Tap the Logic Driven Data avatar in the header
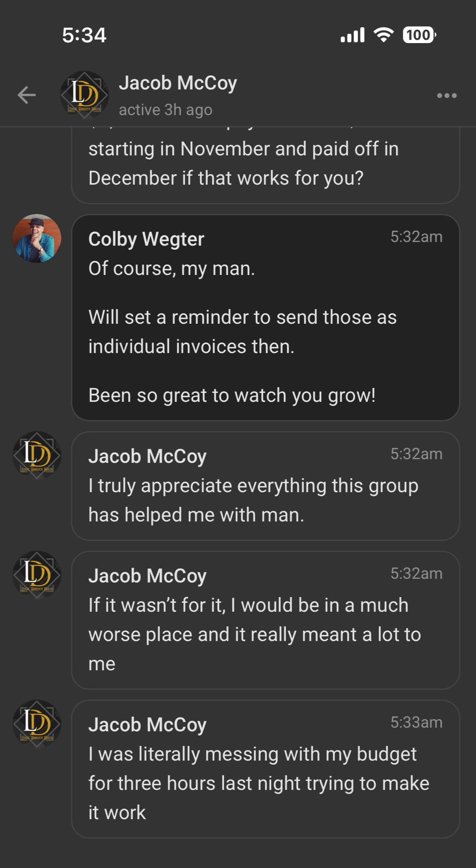Screen dimensions: 476x868 pos(85,95)
